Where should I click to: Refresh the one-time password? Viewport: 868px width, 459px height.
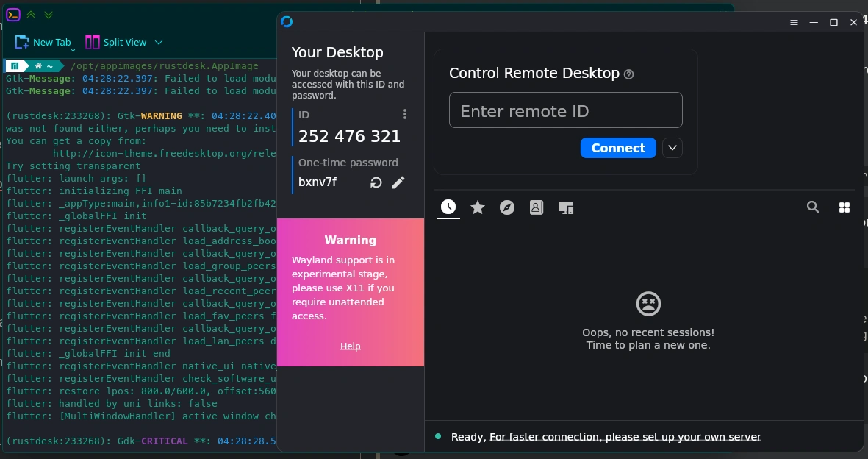(376, 182)
